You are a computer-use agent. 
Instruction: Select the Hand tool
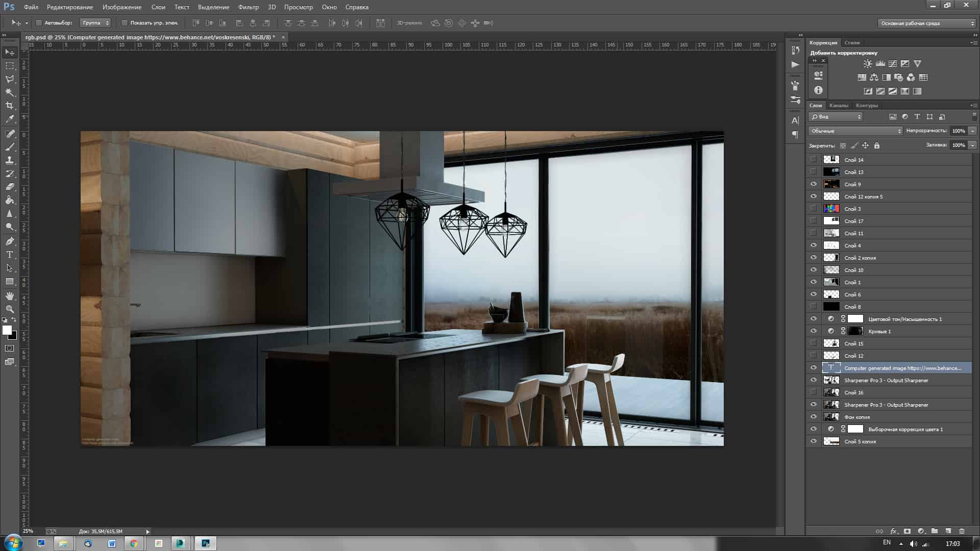[x=10, y=296]
